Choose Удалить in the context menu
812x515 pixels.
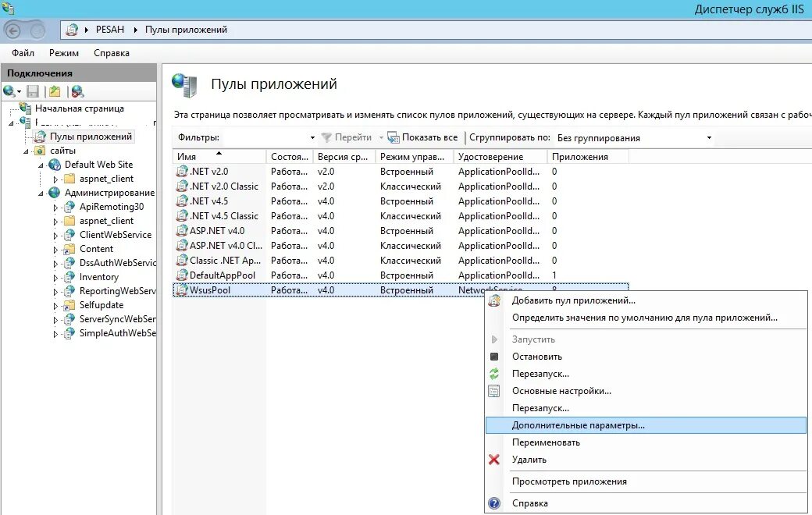pos(646,460)
